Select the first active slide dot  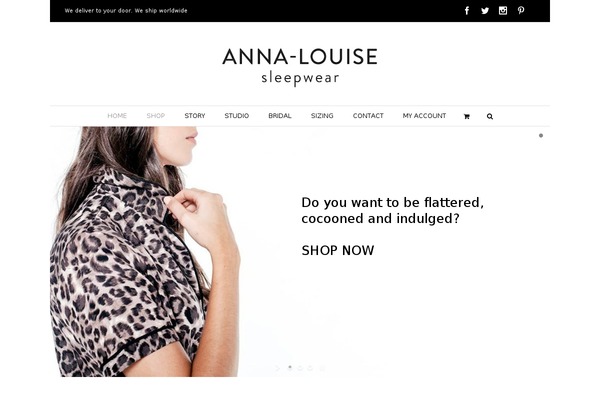click(x=290, y=367)
